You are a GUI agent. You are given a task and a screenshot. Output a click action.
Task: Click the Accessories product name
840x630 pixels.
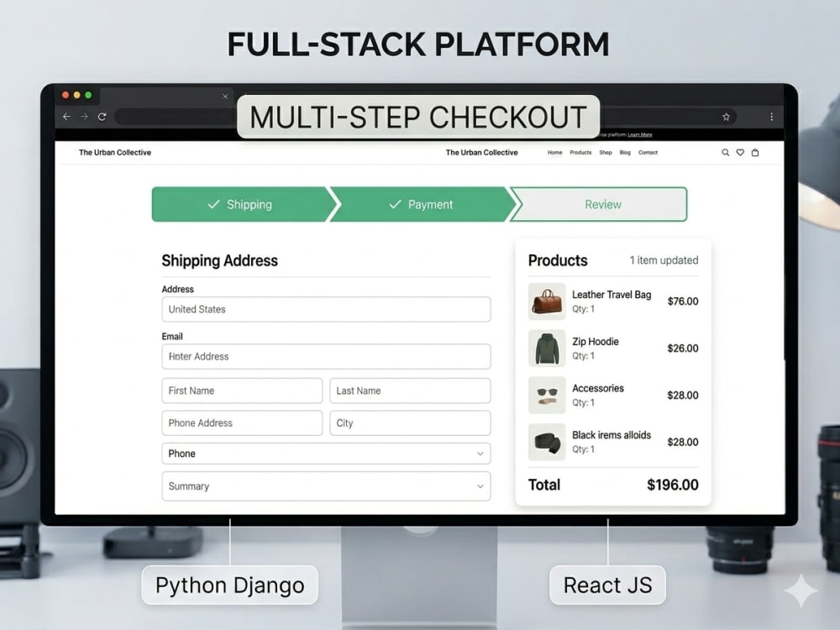(598, 388)
